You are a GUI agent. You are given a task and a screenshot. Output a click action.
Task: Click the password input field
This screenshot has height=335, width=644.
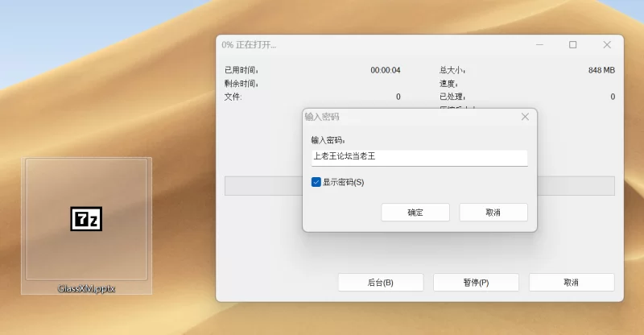(419, 158)
